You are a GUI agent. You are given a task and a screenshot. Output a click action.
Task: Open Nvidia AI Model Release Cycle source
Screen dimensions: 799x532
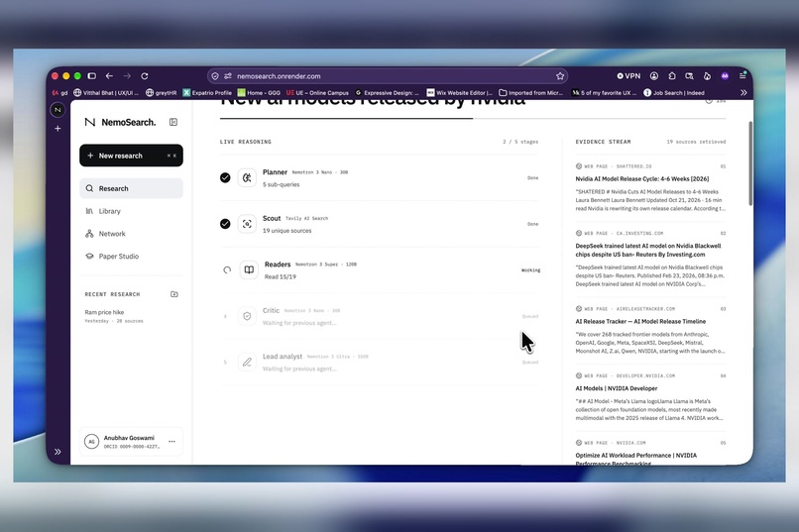642,178
